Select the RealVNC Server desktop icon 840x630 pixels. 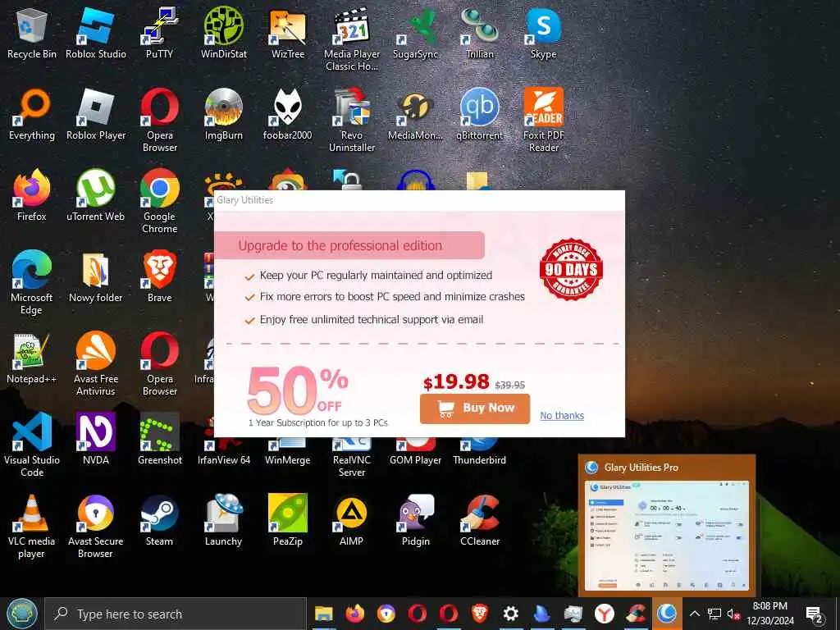(352, 458)
